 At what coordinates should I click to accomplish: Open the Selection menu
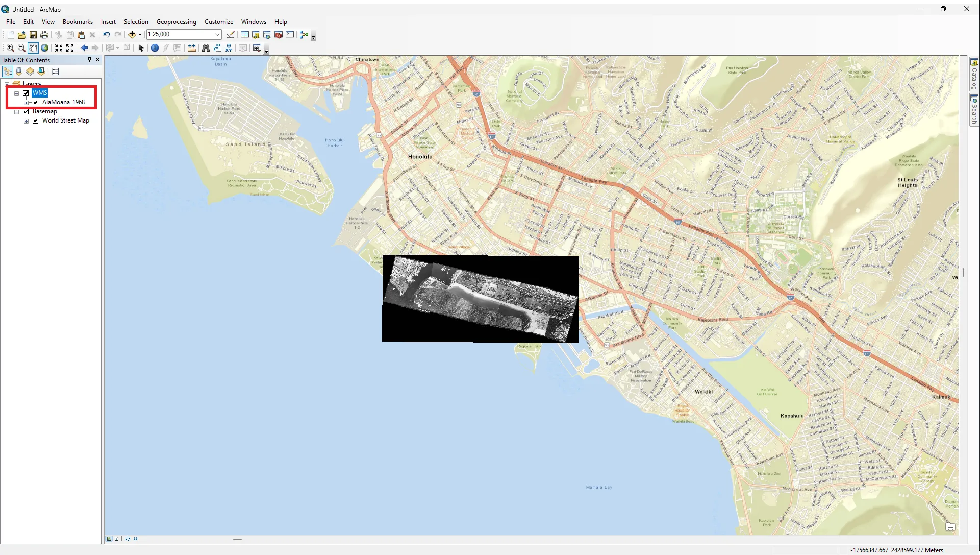tap(136, 22)
